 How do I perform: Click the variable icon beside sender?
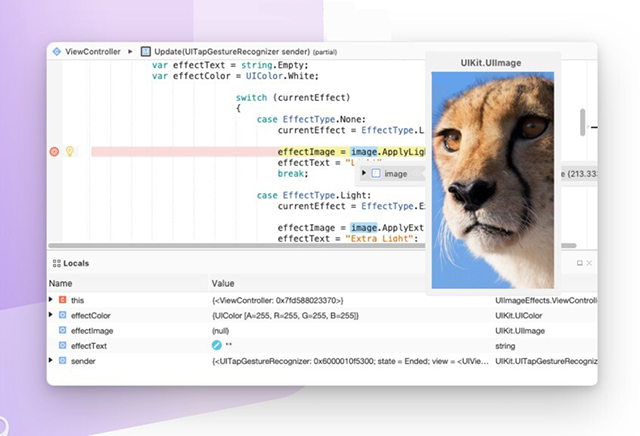pyautogui.click(x=62, y=360)
